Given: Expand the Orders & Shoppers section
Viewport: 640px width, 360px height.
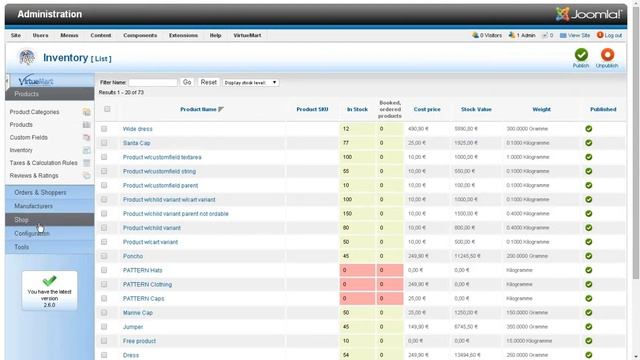Looking at the screenshot, I should 50,192.
